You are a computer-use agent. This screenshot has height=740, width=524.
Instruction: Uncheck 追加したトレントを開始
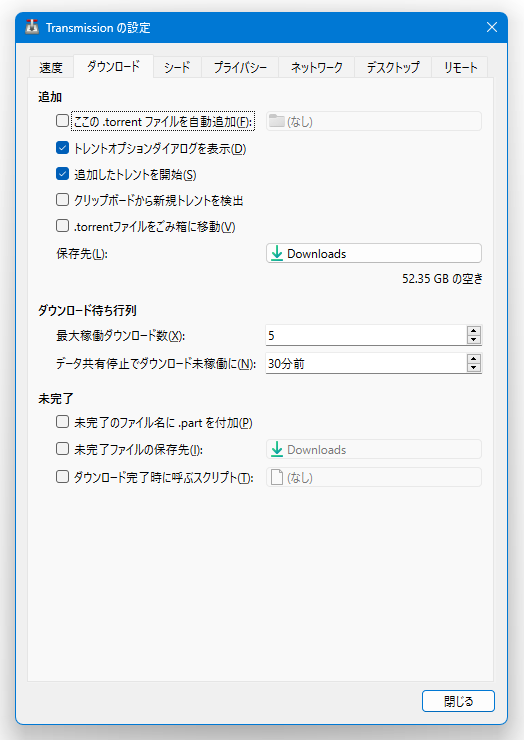click(x=62, y=174)
